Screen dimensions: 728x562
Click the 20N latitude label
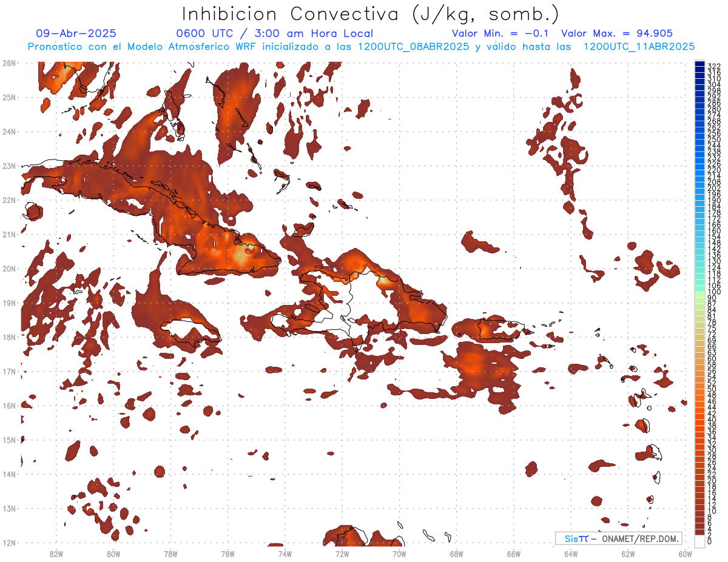8,269
